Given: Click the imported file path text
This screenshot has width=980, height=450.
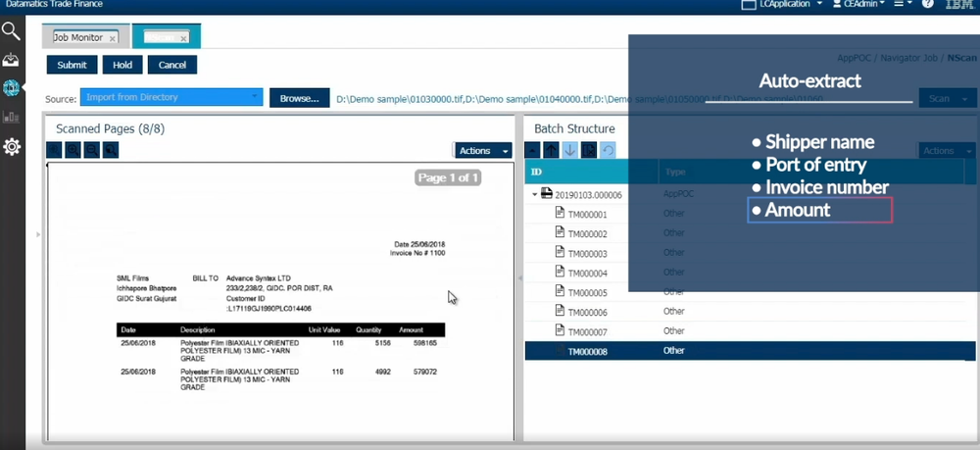Looking at the screenshot, I should [579, 99].
